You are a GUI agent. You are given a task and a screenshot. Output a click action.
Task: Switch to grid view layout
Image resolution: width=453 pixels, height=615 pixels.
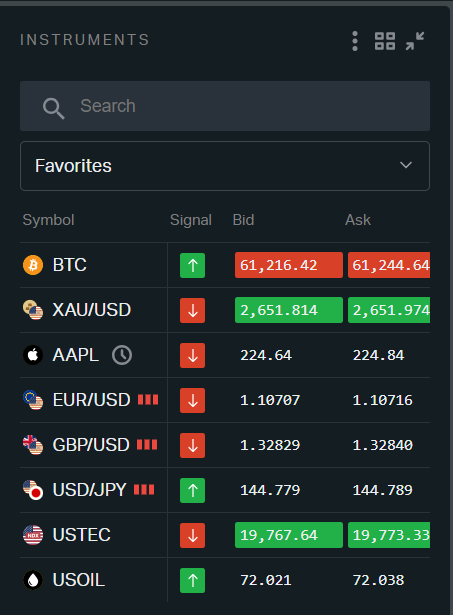(x=385, y=41)
